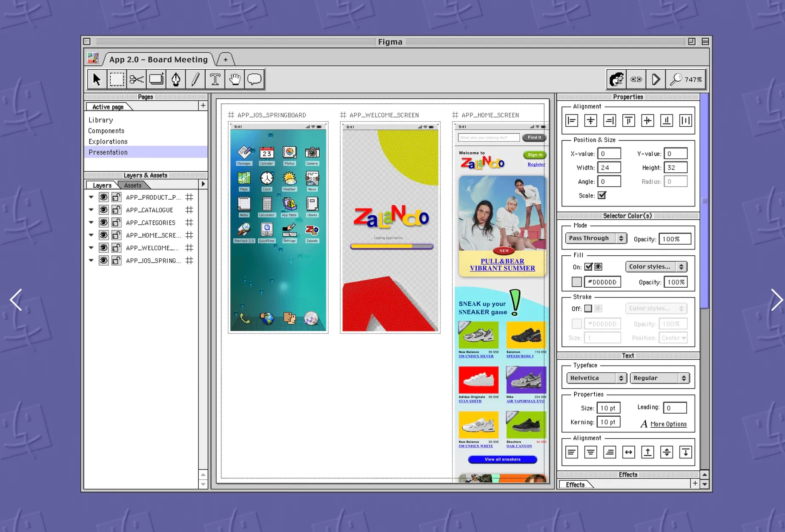Click the Width input field

coord(609,168)
